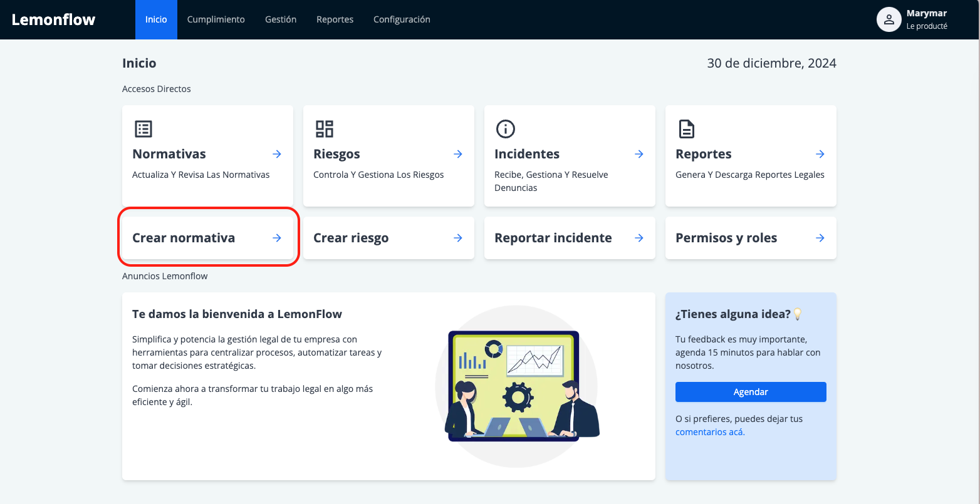Open the Configuración menu
This screenshot has height=504, width=980.
pos(402,19)
